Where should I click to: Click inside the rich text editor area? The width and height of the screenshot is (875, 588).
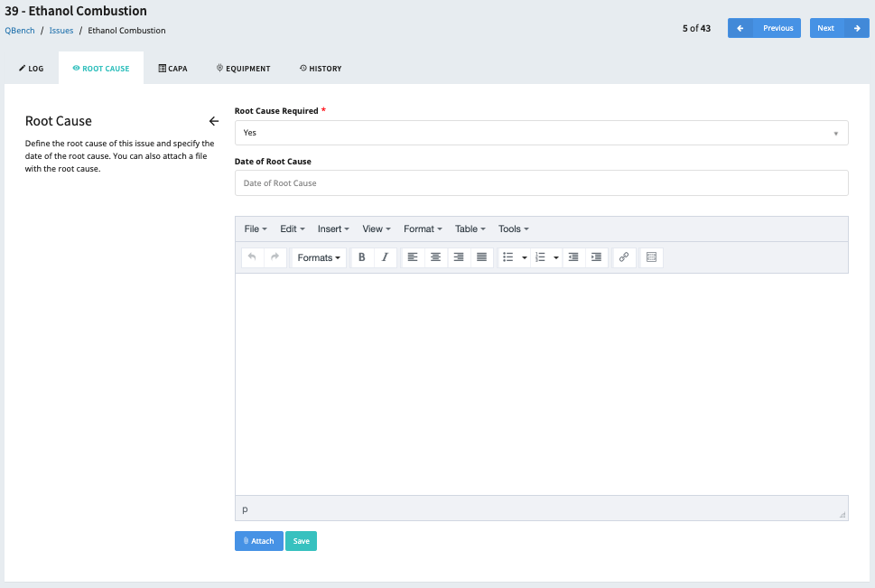pyautogui.click(x=541, y=384)
